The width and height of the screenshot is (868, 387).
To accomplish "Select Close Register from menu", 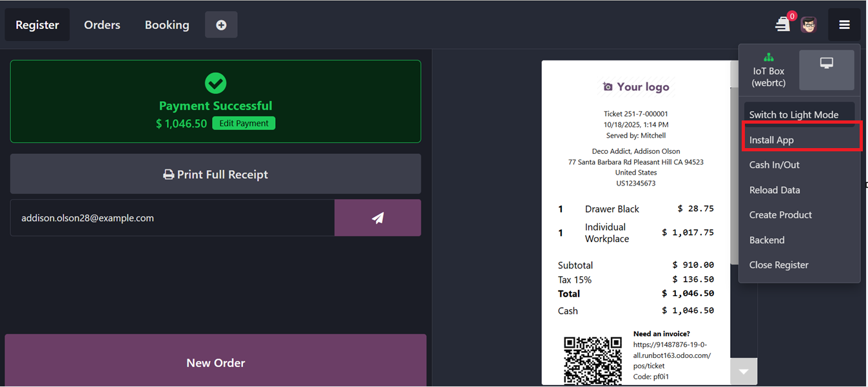I will coord(799,265).
